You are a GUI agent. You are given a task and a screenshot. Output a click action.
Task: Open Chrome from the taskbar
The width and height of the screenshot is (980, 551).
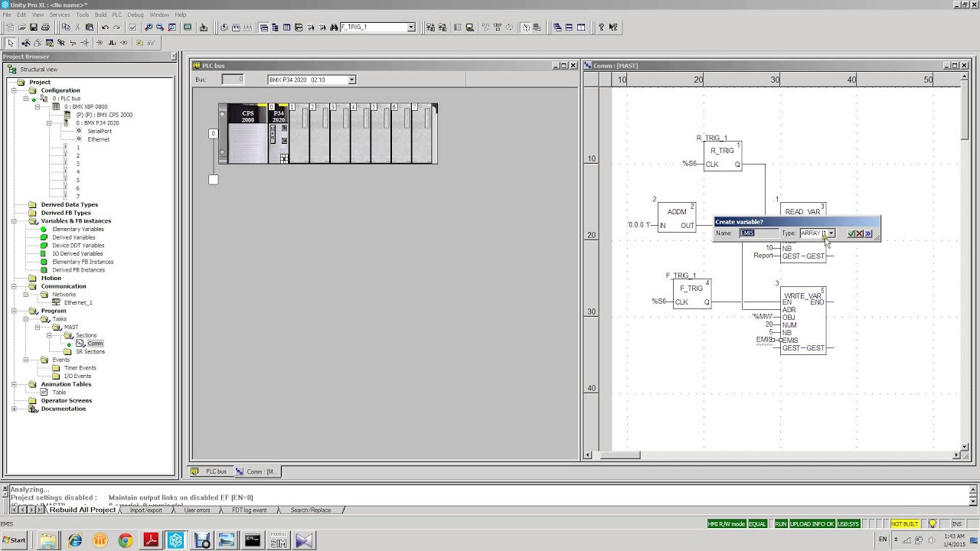[x=125, y=541]
